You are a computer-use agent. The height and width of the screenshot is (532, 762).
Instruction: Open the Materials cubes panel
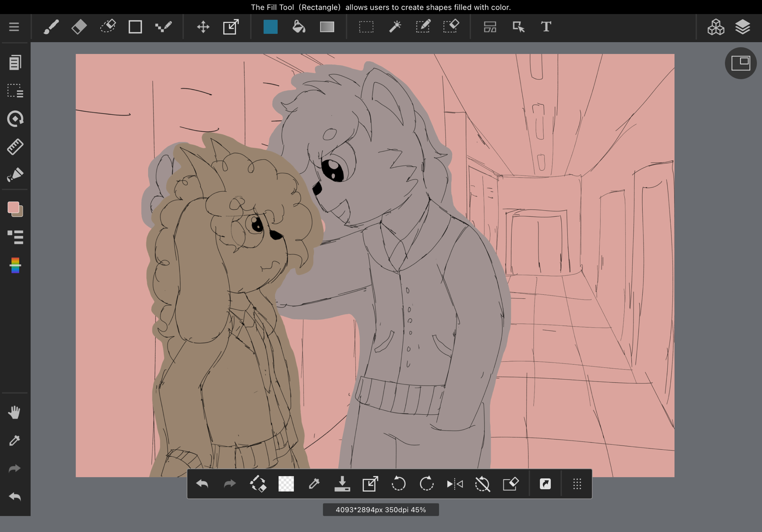[716, 27]
